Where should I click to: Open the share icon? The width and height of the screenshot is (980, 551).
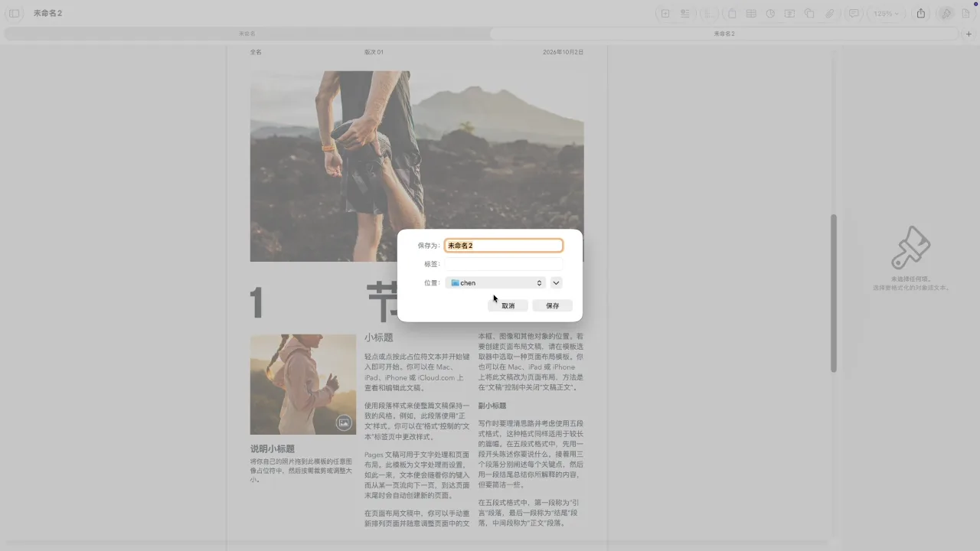921,14
